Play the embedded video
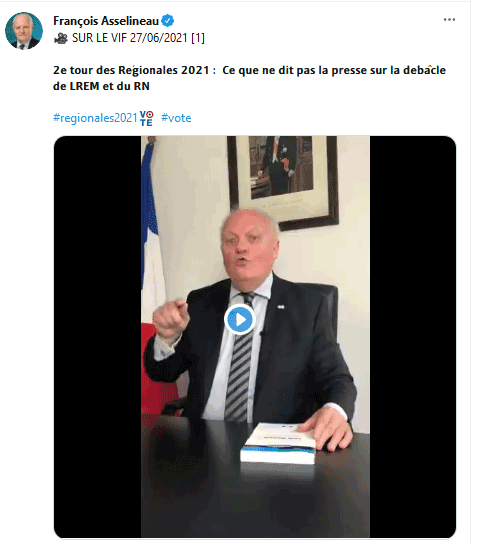This screenshot has height=544, width=478. click(239, 320)
